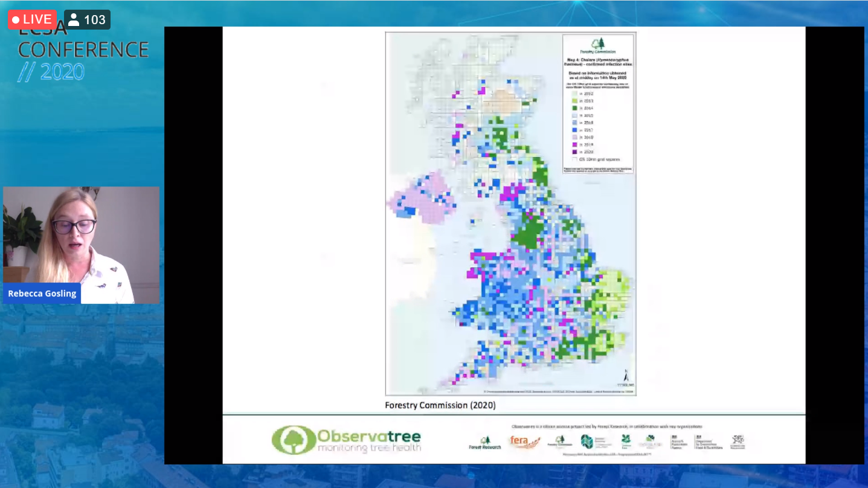Click the Forestry Commission (2020) caption
The image size is (868, 488).
coord(440,405)
